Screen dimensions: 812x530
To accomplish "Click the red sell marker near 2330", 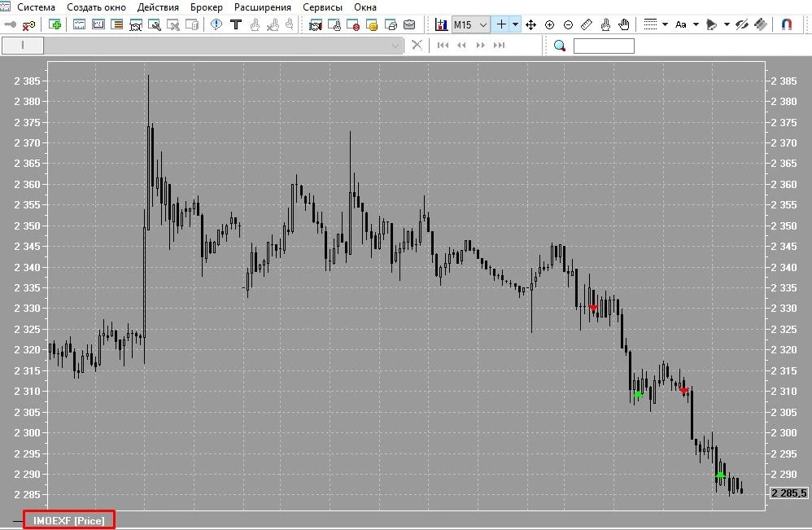I will point(593,308).
